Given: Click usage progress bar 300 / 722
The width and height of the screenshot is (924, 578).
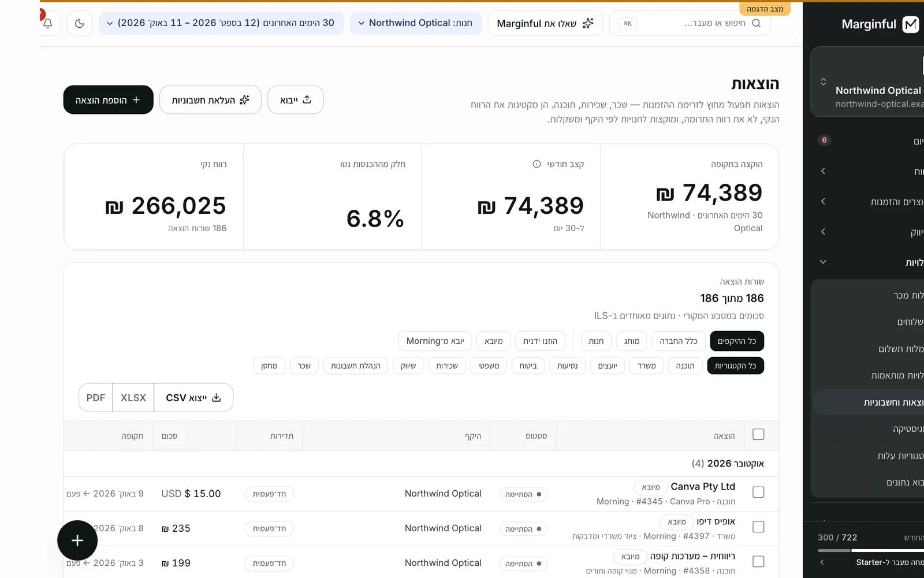Looking at the screenshot, I should click(x=871, y=550).
